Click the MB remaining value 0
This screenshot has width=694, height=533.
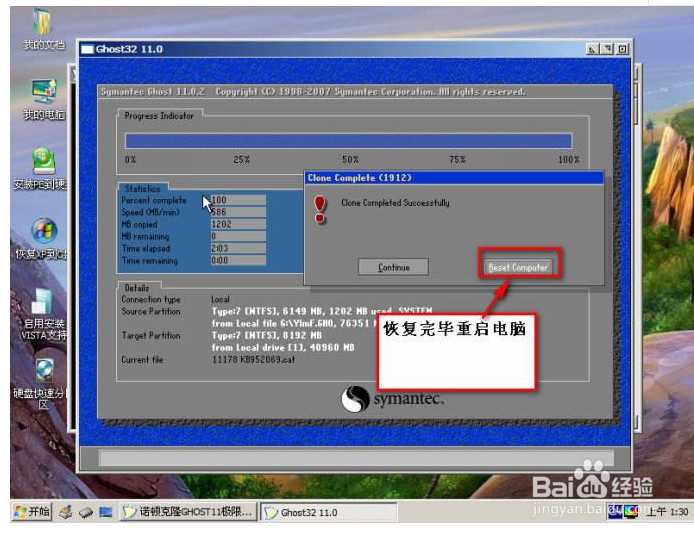click(x=238, y=236)
